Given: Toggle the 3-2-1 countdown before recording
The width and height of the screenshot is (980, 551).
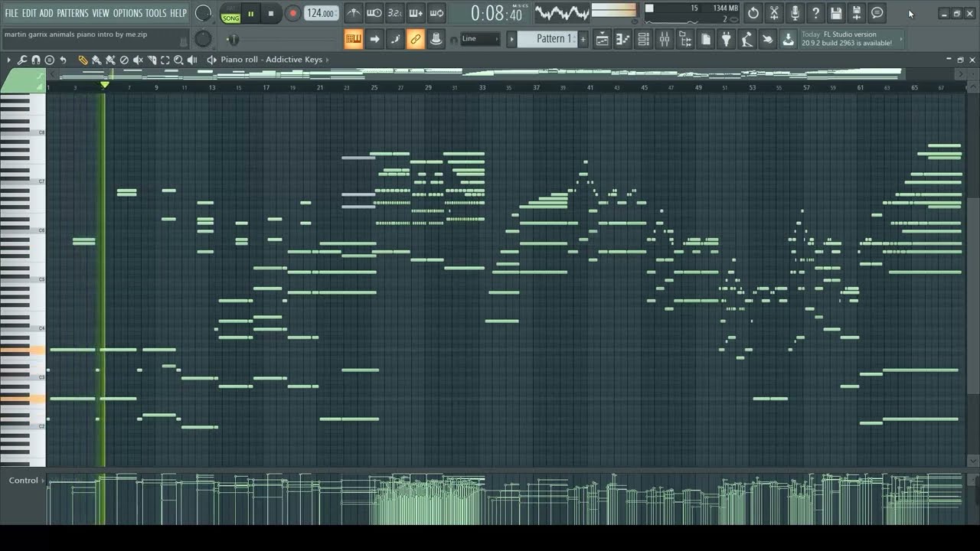Looking at the screenshot, I should pos(395,13).
